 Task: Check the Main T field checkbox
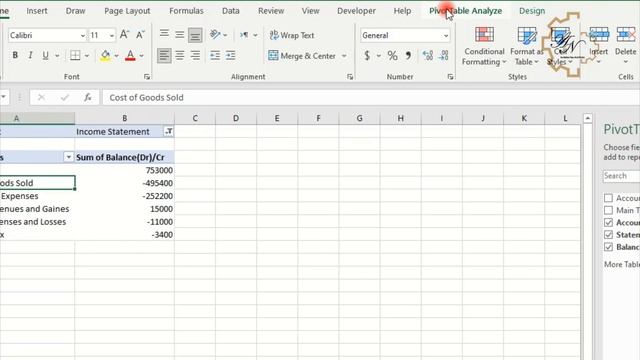click(608, 210)
